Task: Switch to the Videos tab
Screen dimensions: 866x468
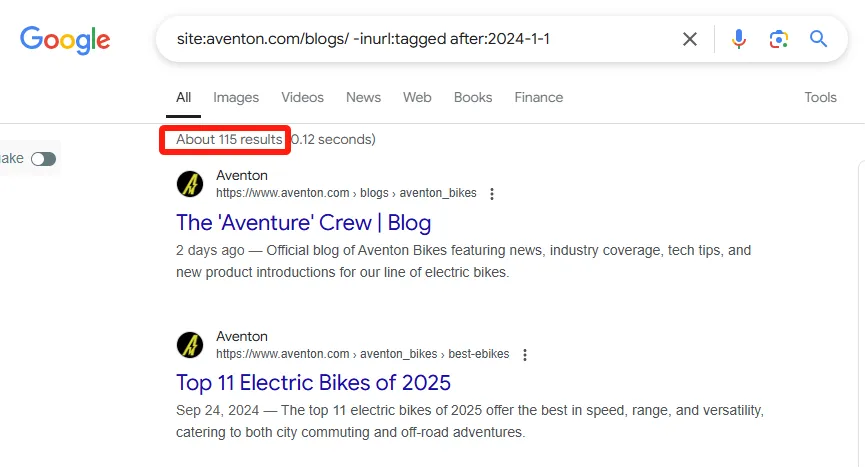Action: point(302,98)
